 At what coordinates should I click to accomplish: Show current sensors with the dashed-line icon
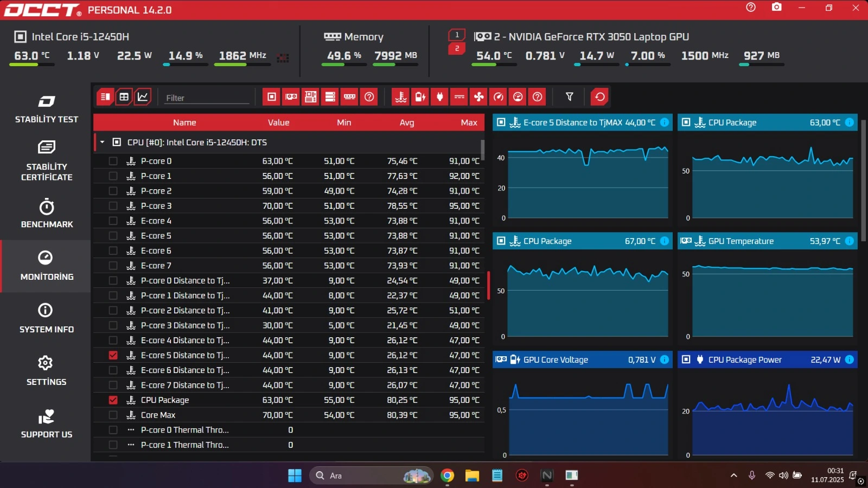pos(459,97)
